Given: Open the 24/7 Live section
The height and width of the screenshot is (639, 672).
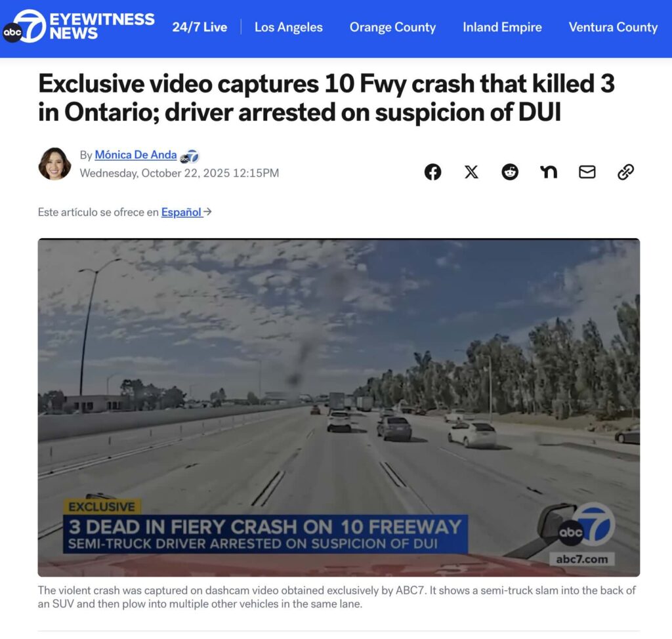Looking at the screenshot, I should click(x=199, y=27).
